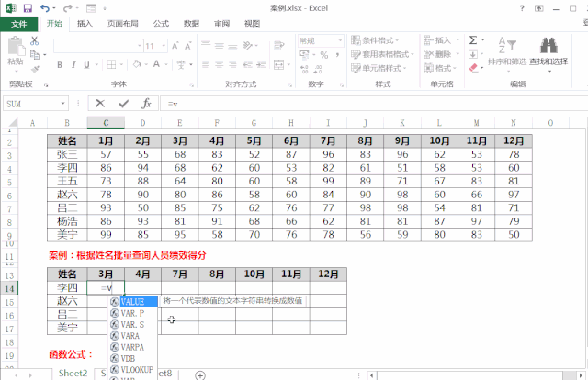Click inside the formula bar input
The image size is (588, 380).
(x=375, y=104)
